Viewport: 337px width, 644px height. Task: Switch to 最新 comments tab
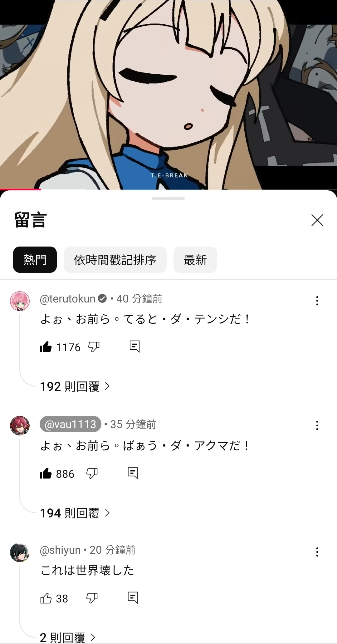pyautogui.click(x=195, y=260)
